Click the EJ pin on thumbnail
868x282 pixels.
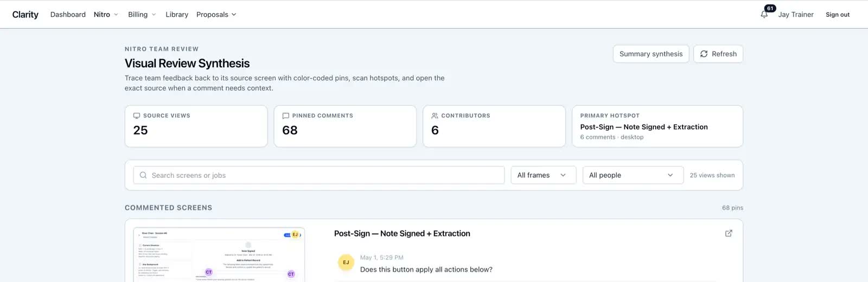click(295, 234)
